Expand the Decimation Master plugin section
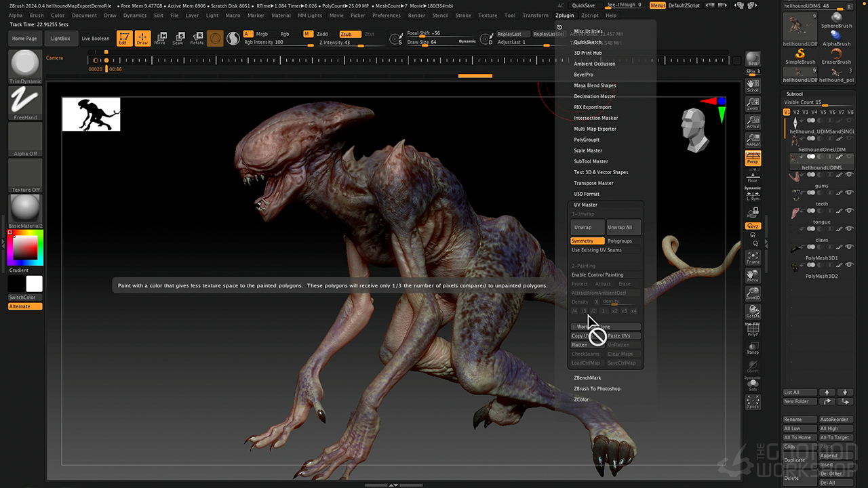Screen dimensions: 868x488 (x=595, y=96)
